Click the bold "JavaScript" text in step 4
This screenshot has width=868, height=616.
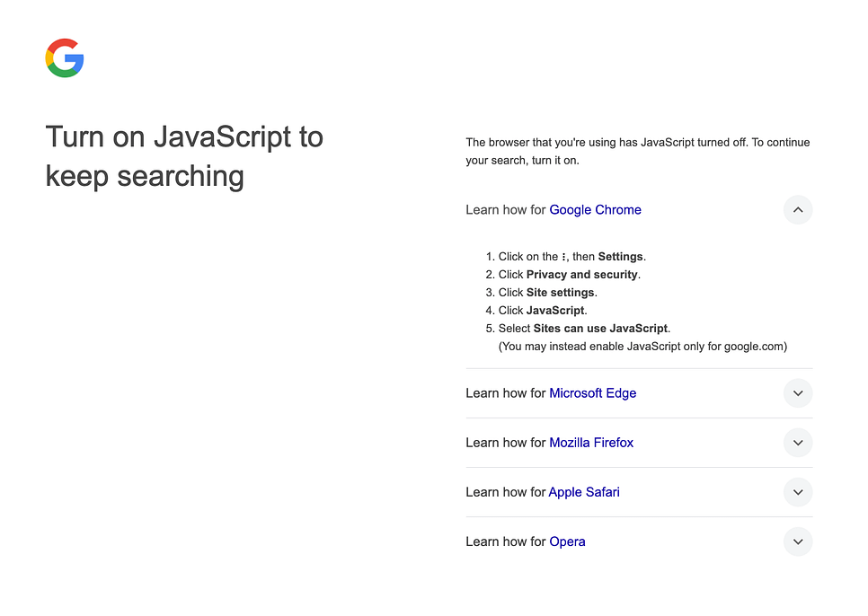pyautogui.click(x=555, y=311)
